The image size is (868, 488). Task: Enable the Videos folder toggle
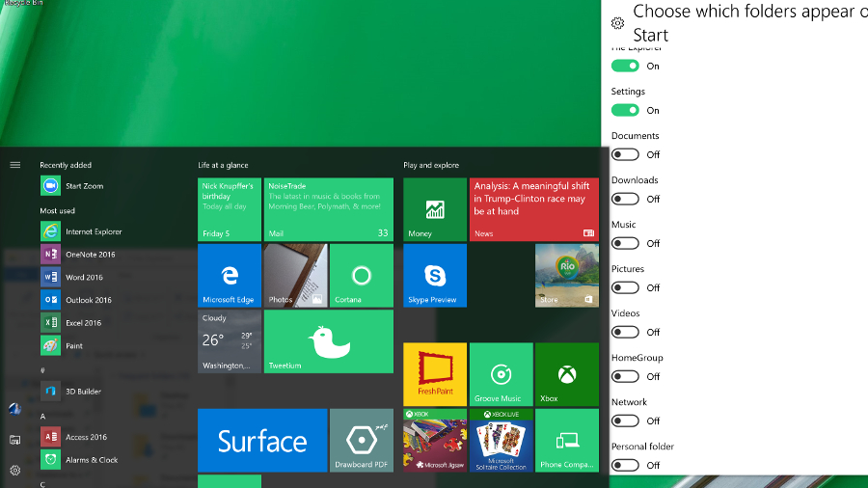[625, 332]
